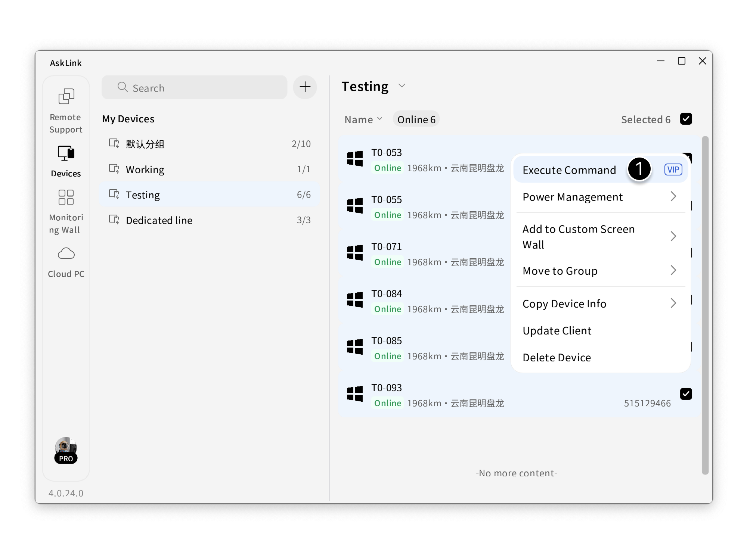The width and height of the screenshot is (747, 560).
Task: Select Update Client menu entry
Action: 557,330
